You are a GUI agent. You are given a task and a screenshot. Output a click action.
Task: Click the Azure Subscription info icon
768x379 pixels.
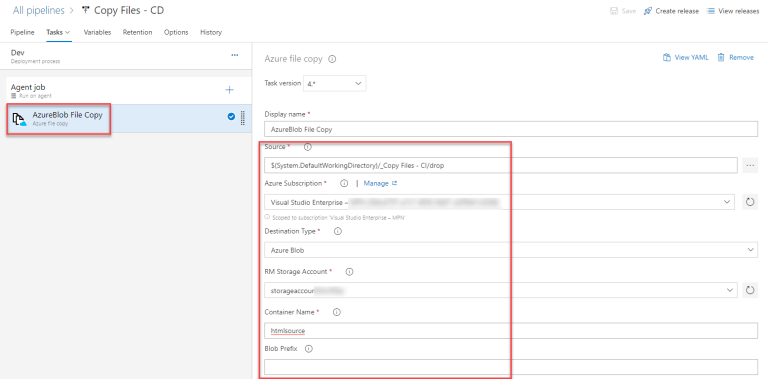(344, 183)
